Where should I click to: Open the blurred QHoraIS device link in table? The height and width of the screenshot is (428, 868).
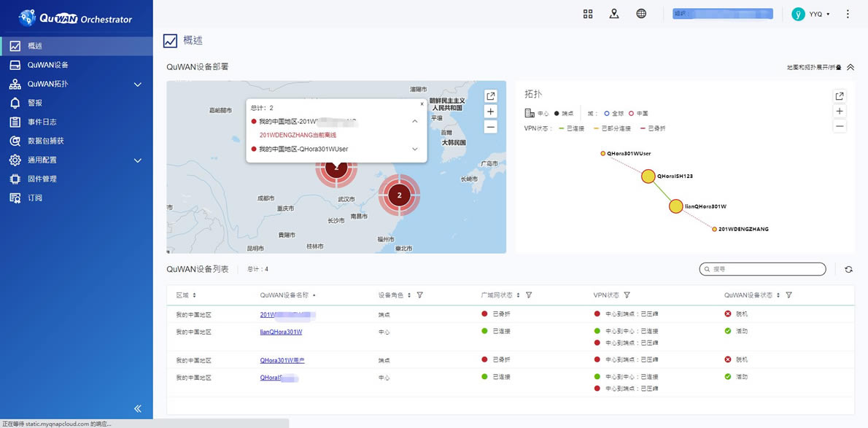(279, 378)
